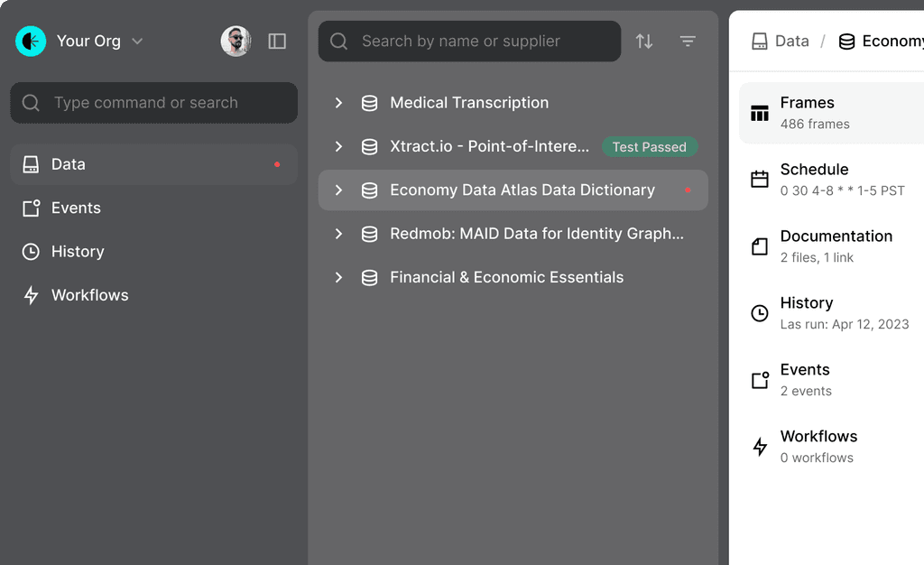Open Redmob MAID Data dataset row
Image resolution: width=924 pixels, height=565 pixels.
(x=513, y=233)
